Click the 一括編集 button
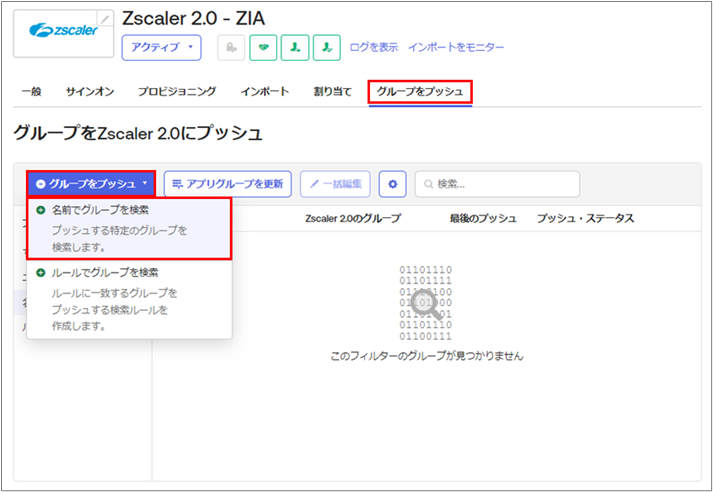Viewport: 713px width, 492px height. tap(335, 184)
